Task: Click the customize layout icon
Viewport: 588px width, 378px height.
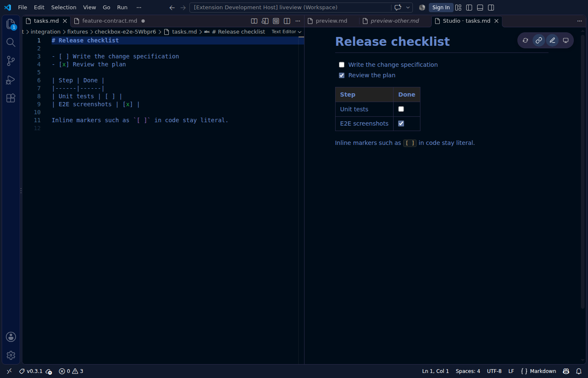Action: (x=458, y=7)
